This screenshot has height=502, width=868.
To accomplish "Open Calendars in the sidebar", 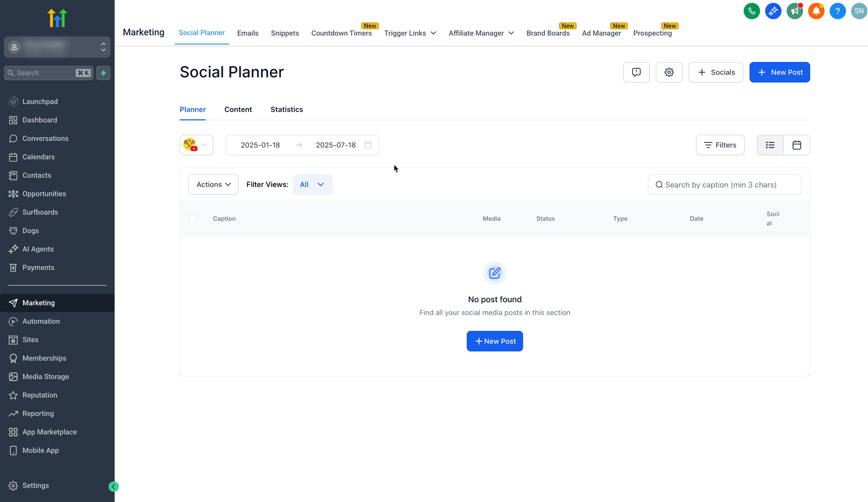I will click(x=57, y=157).
